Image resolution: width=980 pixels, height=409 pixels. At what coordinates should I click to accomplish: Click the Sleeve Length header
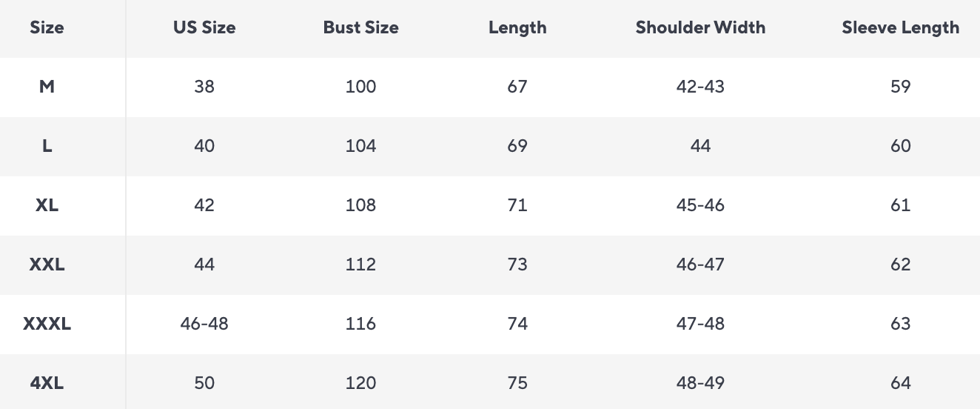click(900, 27)
